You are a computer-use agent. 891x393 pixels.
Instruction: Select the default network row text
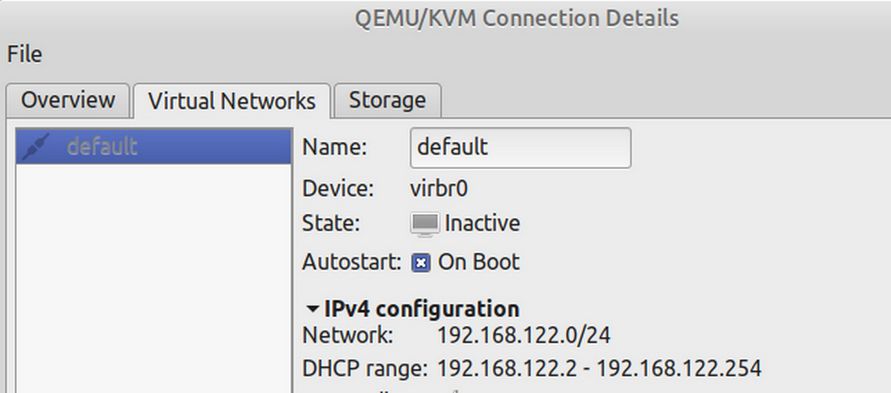click(x=102, y=147)
